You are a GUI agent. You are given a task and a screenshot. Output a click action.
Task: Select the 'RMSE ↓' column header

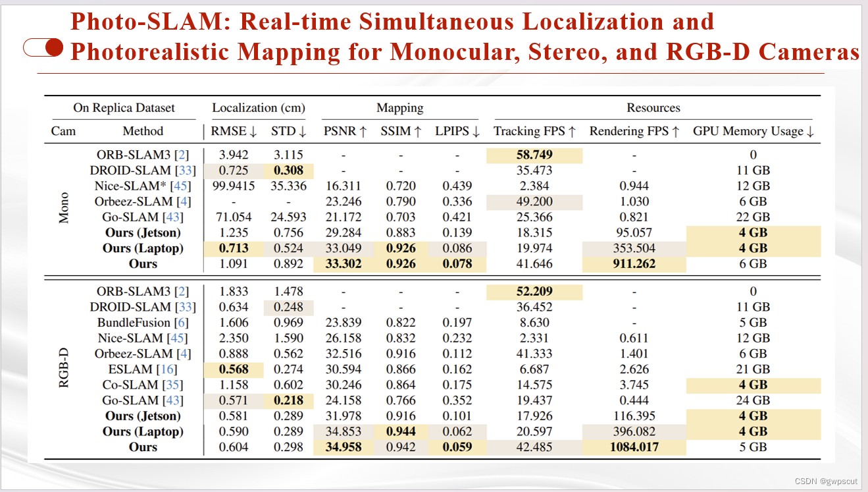(x=234, y=132)
